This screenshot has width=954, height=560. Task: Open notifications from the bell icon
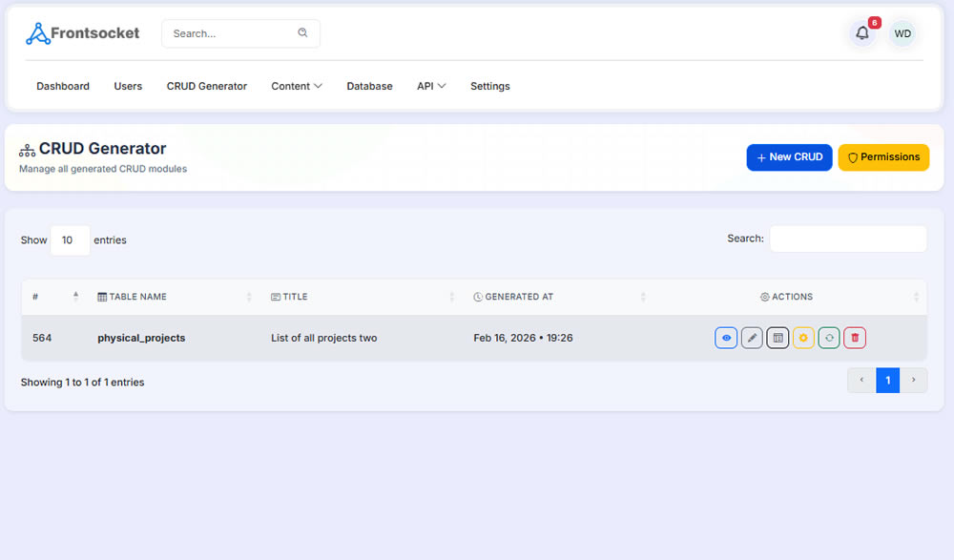[x=862, y=33]
